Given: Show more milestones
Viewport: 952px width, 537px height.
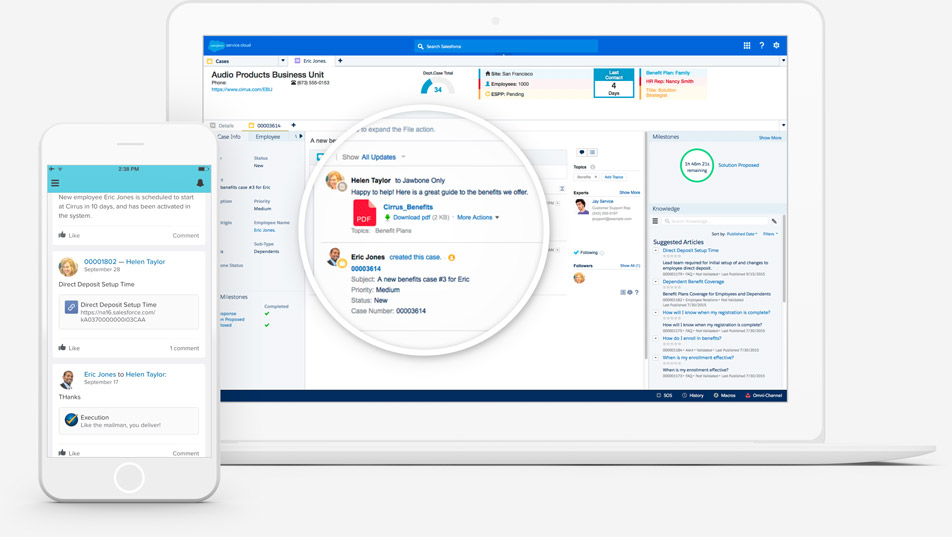Looking at the screenshot, I should 770,138.
